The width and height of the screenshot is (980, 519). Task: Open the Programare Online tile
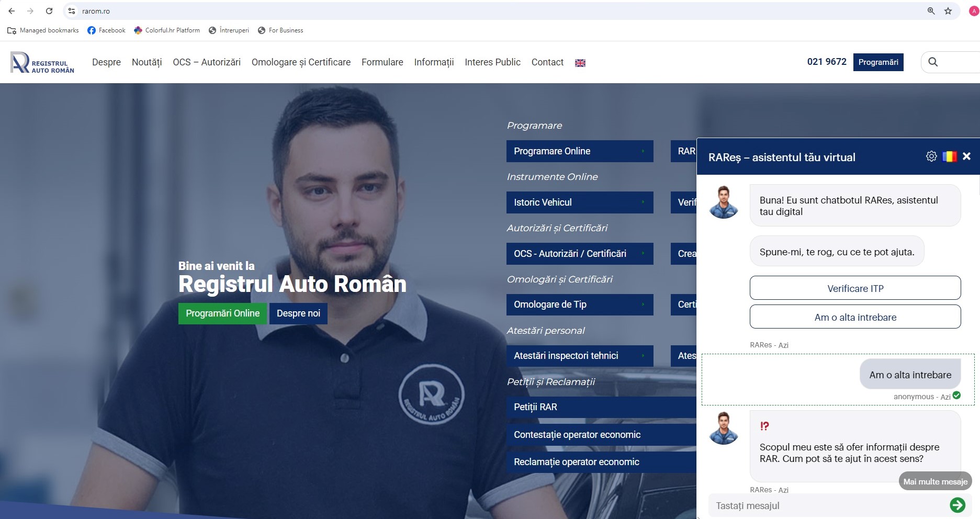click(580, 151)
